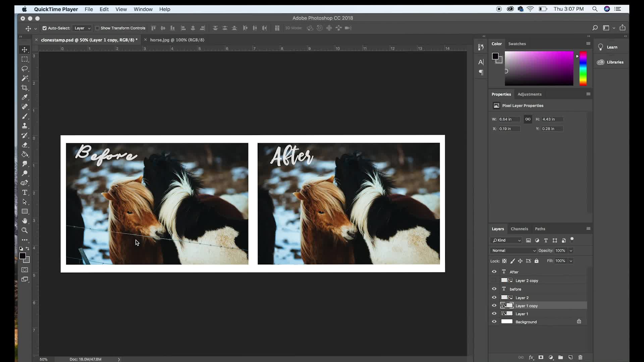Open Edit Toolbar three-dots menu
The image size is (644, 362).
[24, 240]
